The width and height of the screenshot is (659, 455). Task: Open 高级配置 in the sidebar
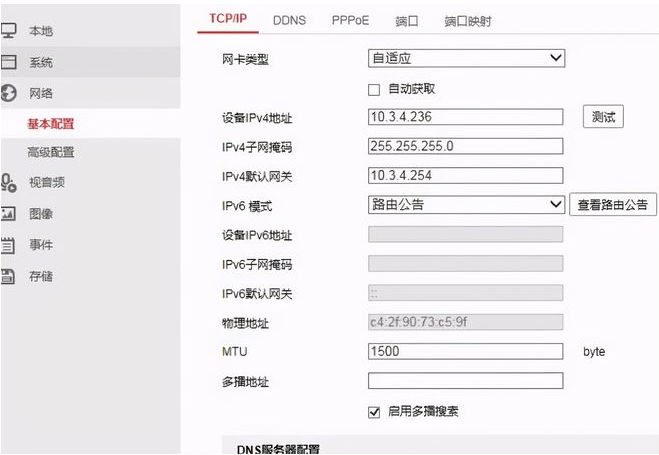click(51, 152)
